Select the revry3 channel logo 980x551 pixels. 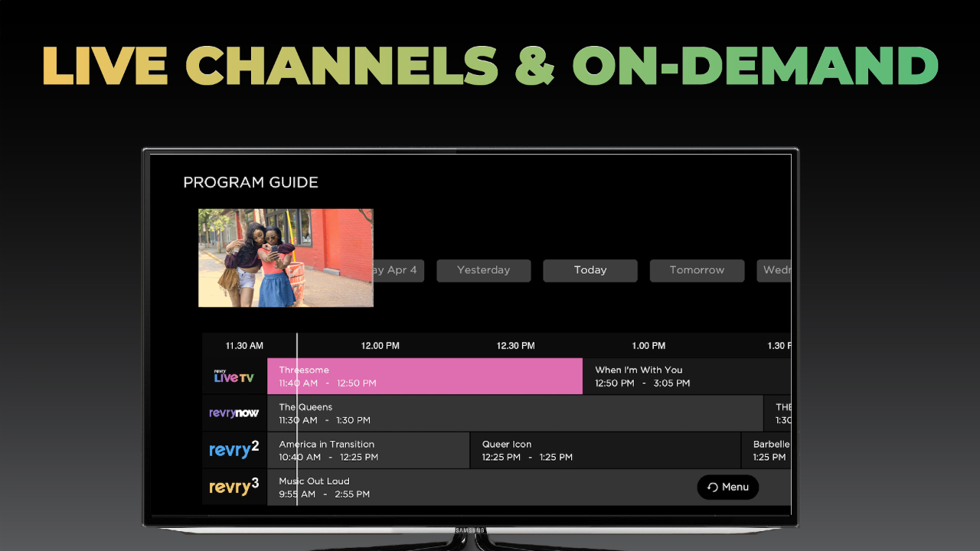[x=234, y=486]
